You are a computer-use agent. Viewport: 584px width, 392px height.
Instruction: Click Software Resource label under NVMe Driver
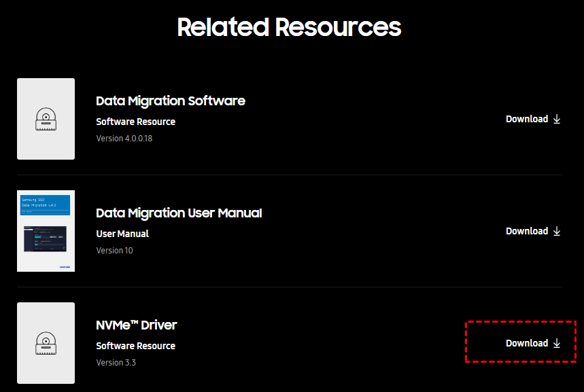135,346
